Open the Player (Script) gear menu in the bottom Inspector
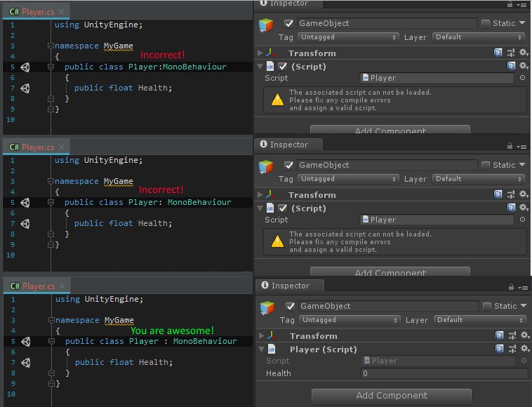The width and height of the screenshot is (532, 407). tap(525, 349)
